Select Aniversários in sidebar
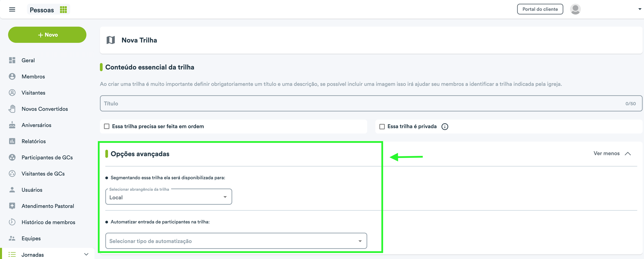Screen dimensions: 644x259 (36, 125)
